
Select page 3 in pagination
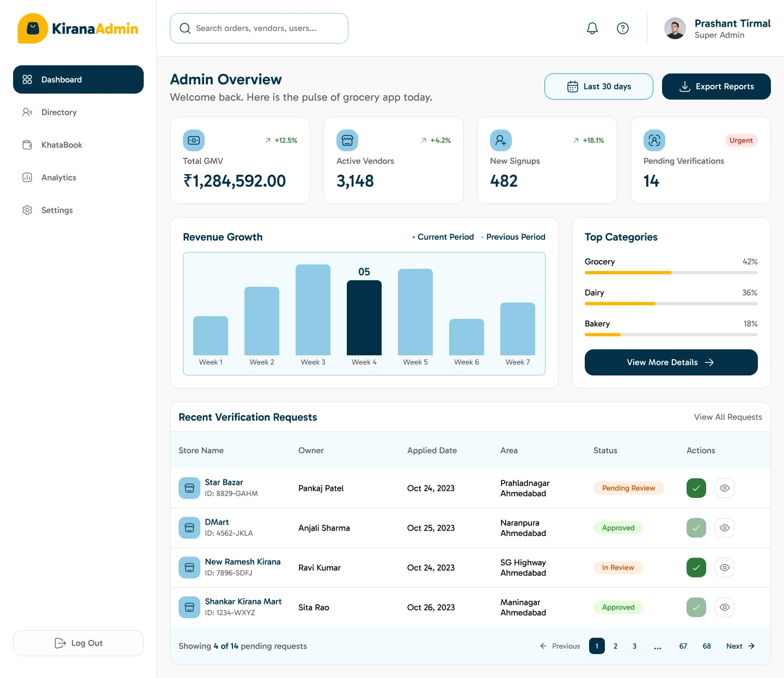[634, 646]
